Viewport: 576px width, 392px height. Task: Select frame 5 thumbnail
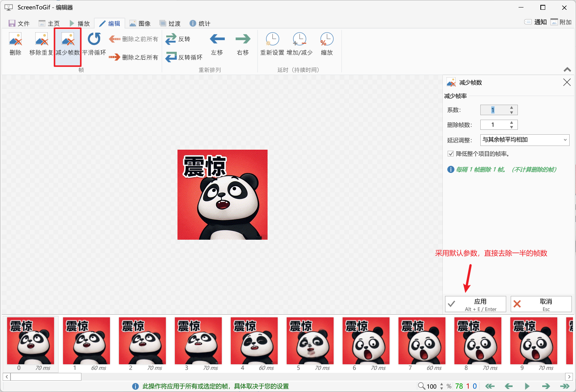[x=310, y=341]
